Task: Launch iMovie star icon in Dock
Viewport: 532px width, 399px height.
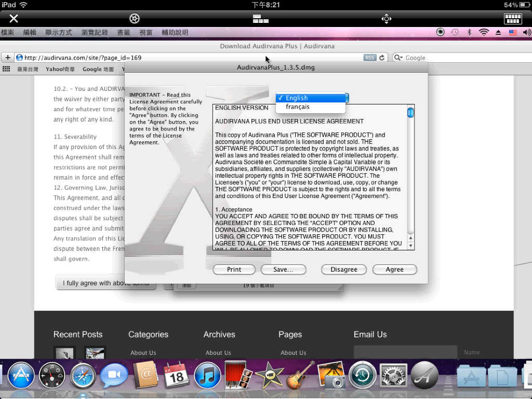Action: point(270,375)
